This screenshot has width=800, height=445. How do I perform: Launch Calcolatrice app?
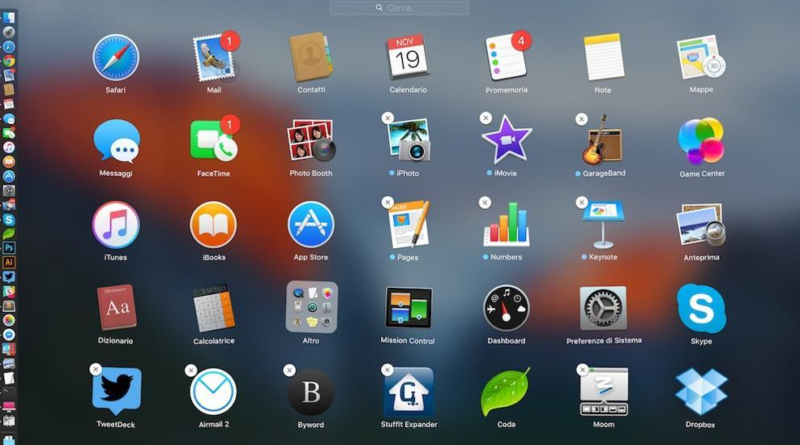pyautogui.click(x=214, y=308)
